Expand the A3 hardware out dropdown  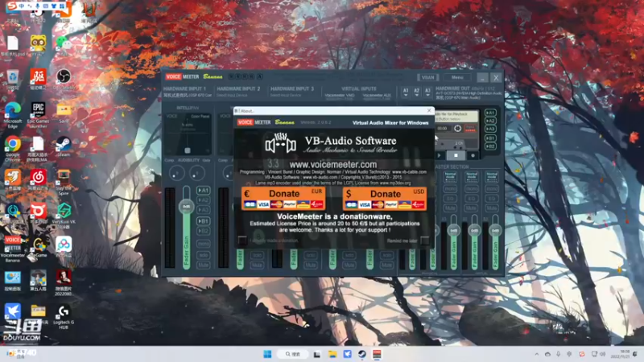(427, 93)
